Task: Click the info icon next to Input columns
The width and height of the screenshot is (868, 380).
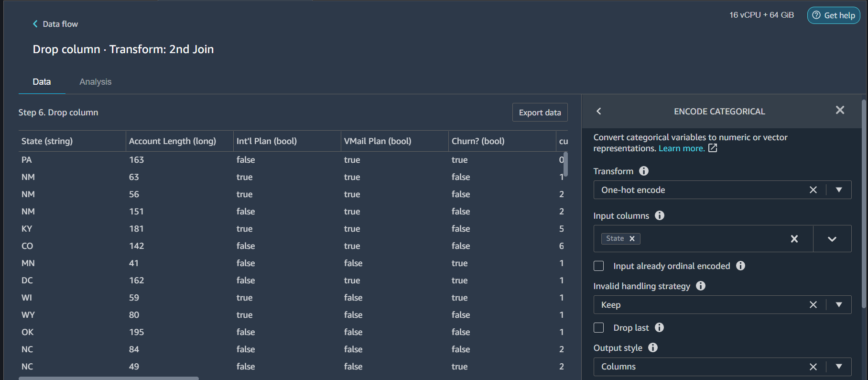Action: click(660, 215)
